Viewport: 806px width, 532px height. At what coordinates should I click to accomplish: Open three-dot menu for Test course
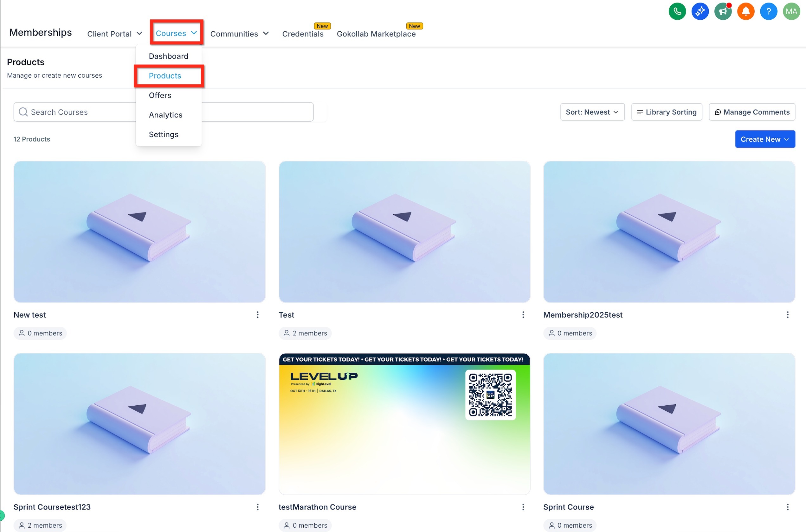(x=523, y=315)
